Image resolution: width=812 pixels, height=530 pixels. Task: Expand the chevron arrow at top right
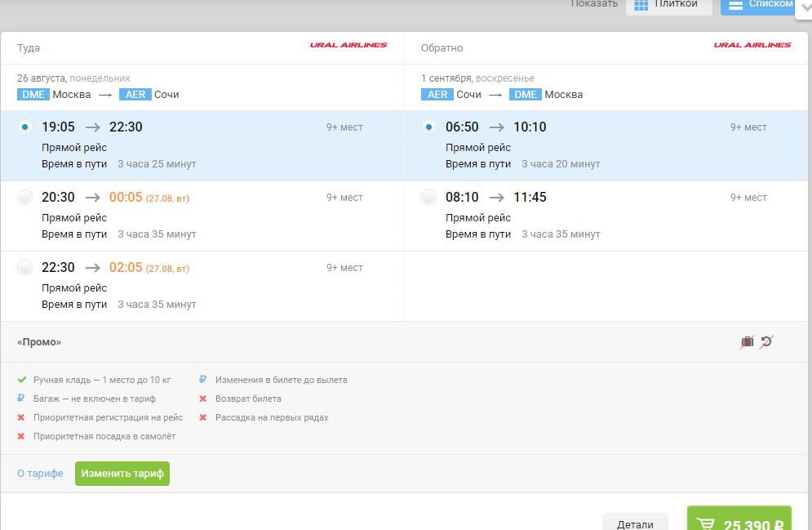(803, 7)
